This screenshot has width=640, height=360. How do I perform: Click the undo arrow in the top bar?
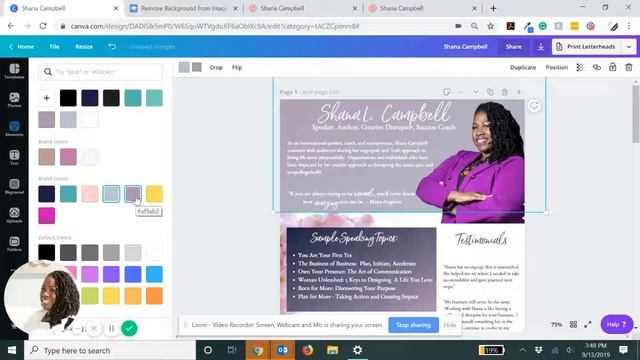[x=112, y=47]
